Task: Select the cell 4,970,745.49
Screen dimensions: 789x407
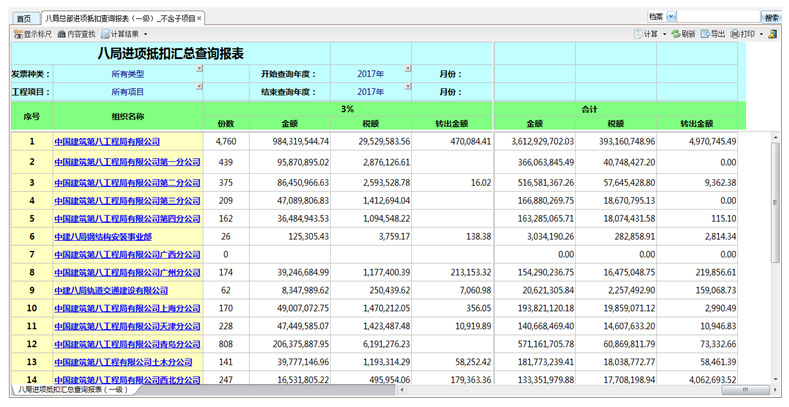Action: pyautogui.click(x=697, y=142)
